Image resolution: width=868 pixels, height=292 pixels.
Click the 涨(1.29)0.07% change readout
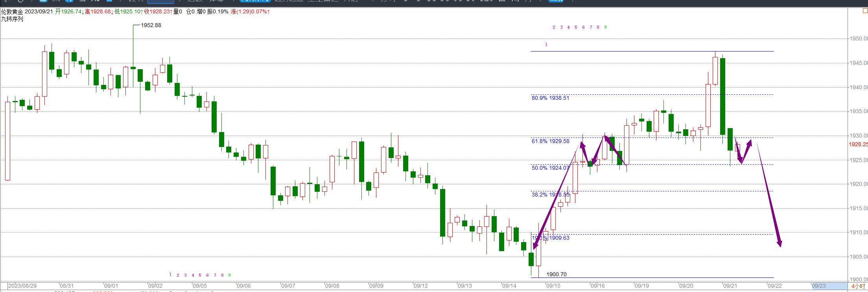(250, 12)
